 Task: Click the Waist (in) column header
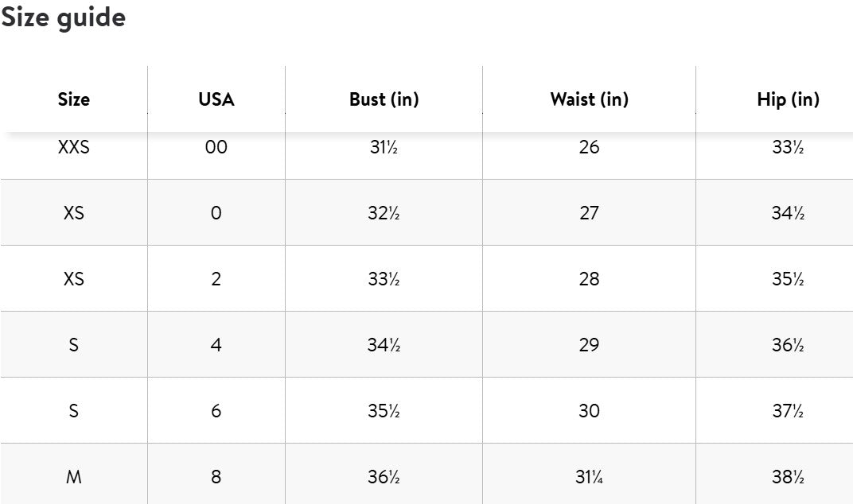coord(589,99)
